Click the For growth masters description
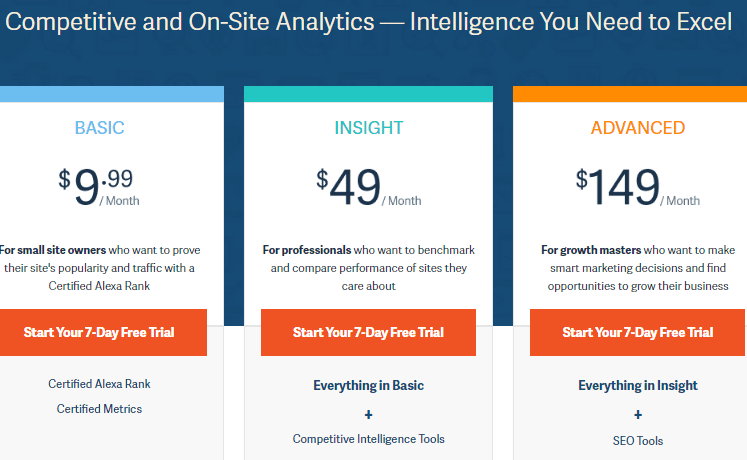The height and width of the screenshot is (460, 747). (x=638, y=268)
